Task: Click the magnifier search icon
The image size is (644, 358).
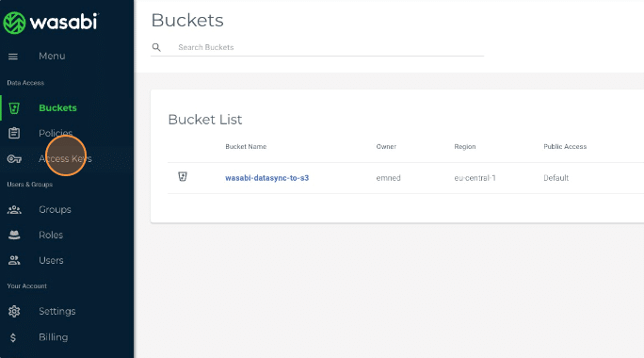Action: tap(156, 47)
